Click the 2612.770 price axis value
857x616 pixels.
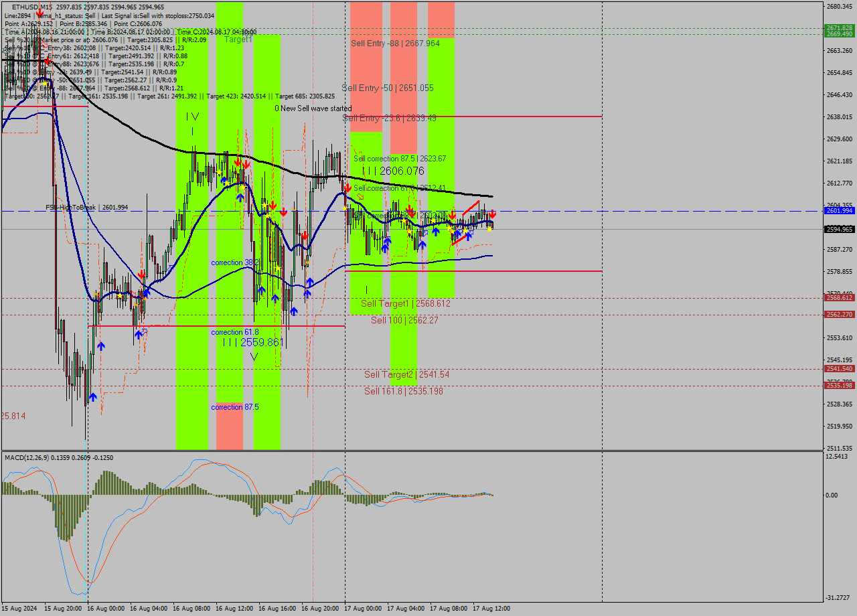coord(839,183)
